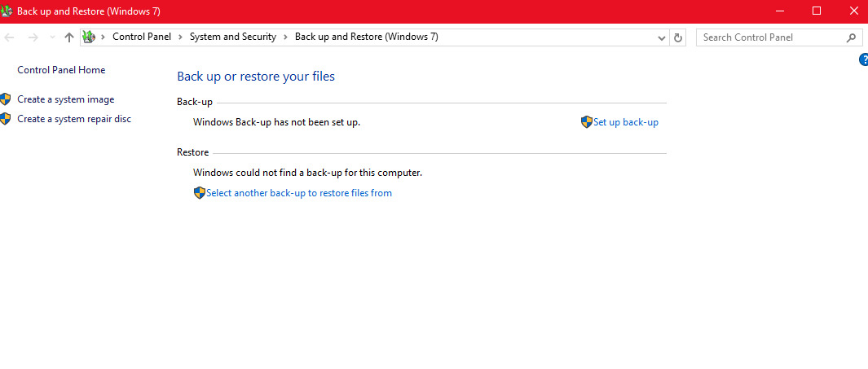This screenshot has height=369, width=868.
Task: Expand the root chevron before Control Panel
Action: [x=103, y=37]
